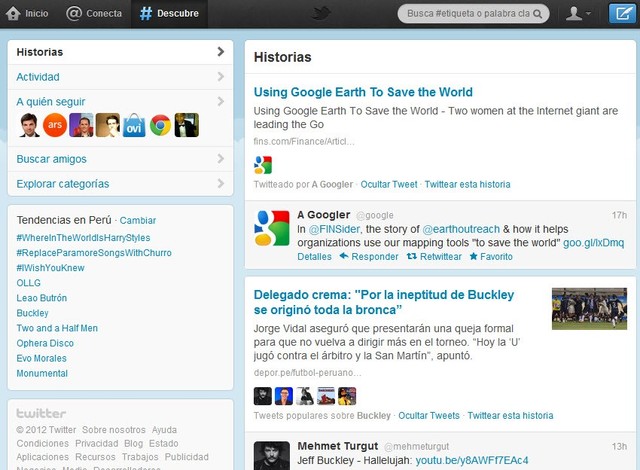Expand A quién seguir chevron
Image resolution: width=640 pixels, height=470 pixels.
(x=221, y=102)
